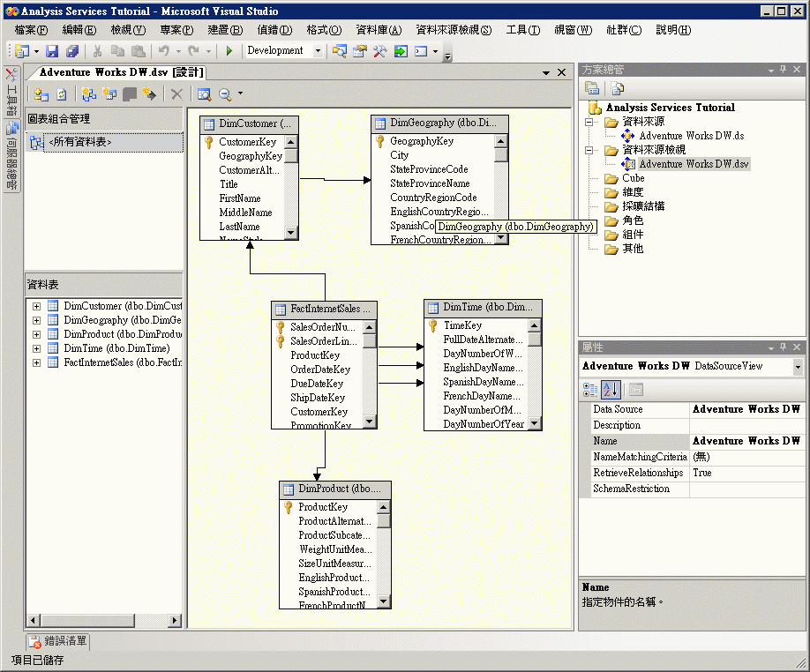Screen dimensions: 810x672
Task: Select the 維度 folder
Action: coord(633,192)
